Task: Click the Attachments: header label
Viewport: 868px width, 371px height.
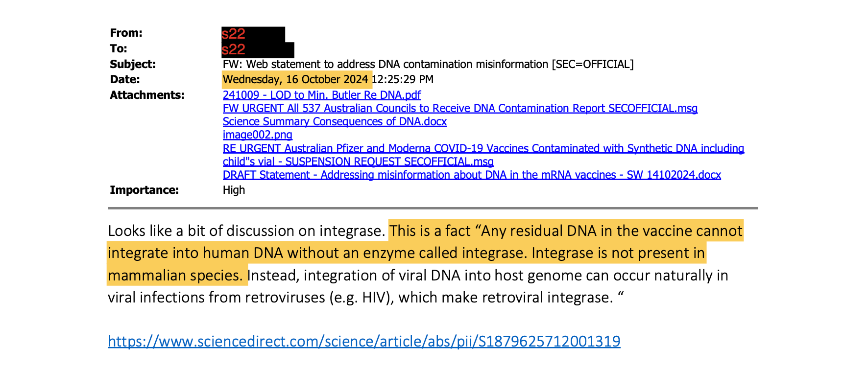Action: [147, 95]
